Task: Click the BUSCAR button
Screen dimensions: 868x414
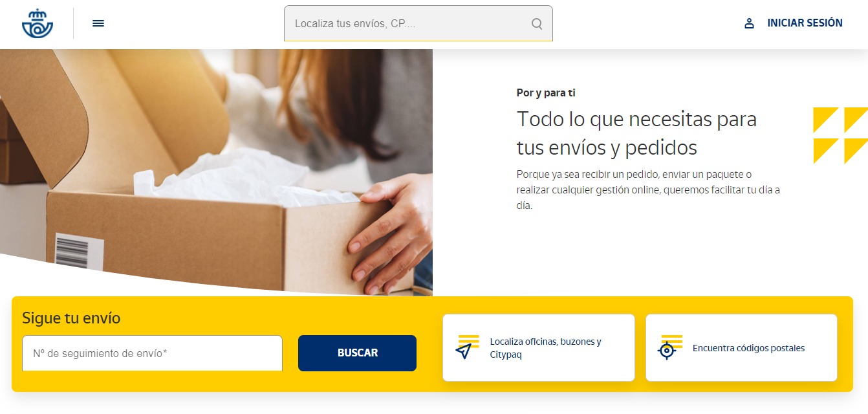Action: (357, 353)
